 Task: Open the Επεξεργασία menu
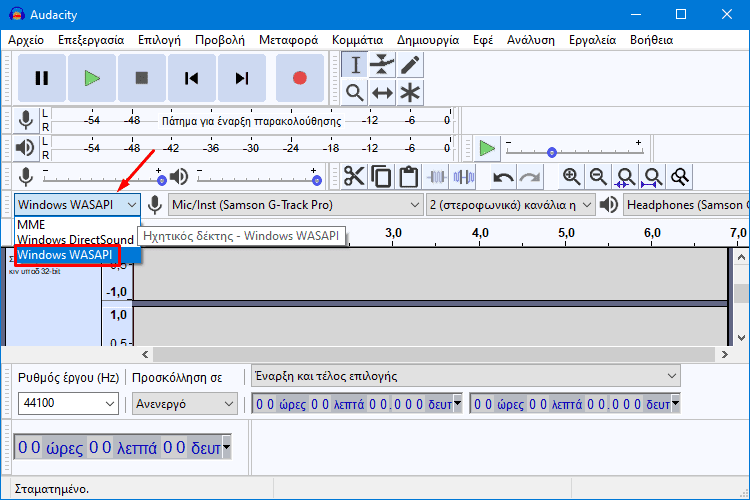point(91,40)
